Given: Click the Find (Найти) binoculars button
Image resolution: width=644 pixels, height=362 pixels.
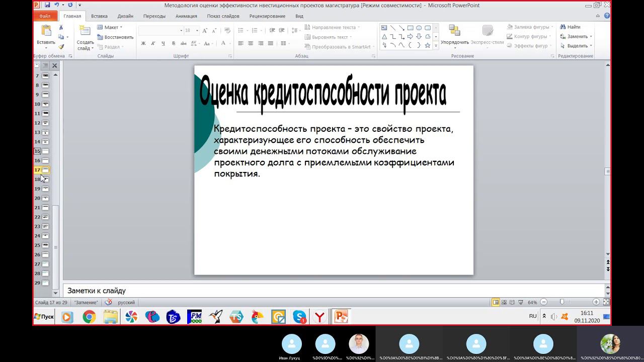Looking at the screenshot, I should (x=570, y=27).
